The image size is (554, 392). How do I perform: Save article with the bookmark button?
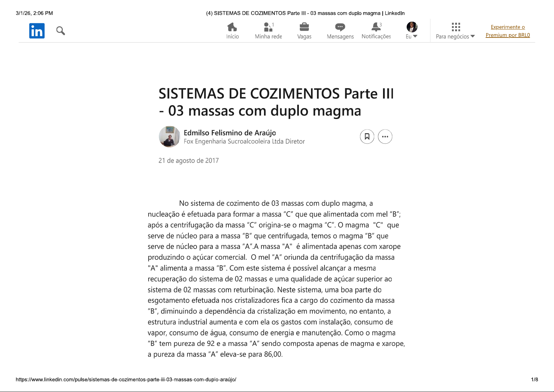point(367,136)
